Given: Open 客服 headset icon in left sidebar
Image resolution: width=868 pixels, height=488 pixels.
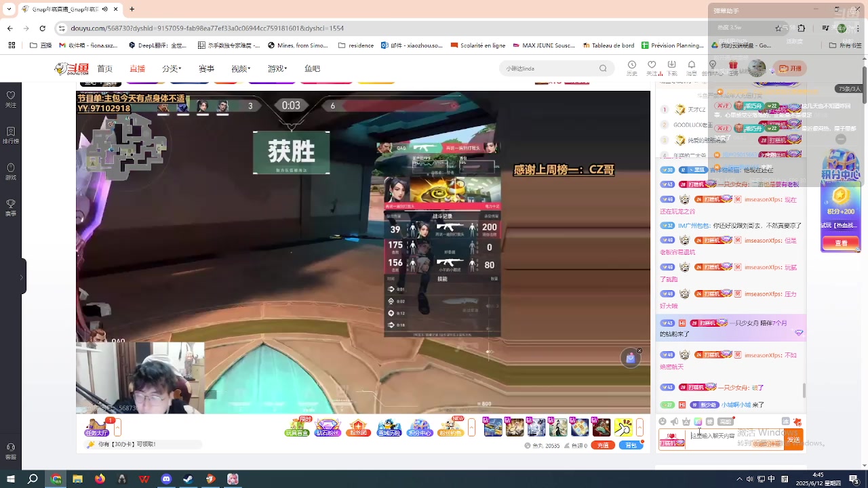Looking at the screenshot, I should (x=11, y=451).
